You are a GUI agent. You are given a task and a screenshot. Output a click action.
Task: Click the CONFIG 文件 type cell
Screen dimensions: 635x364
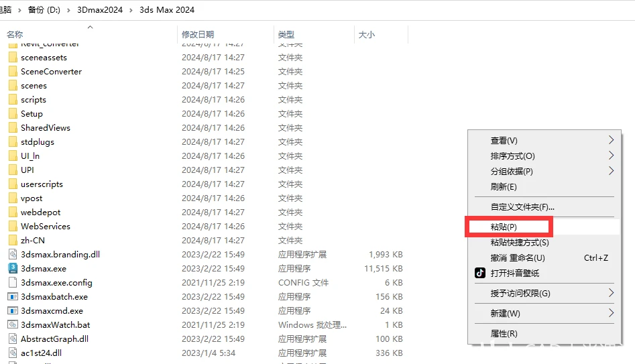(303, 283)
